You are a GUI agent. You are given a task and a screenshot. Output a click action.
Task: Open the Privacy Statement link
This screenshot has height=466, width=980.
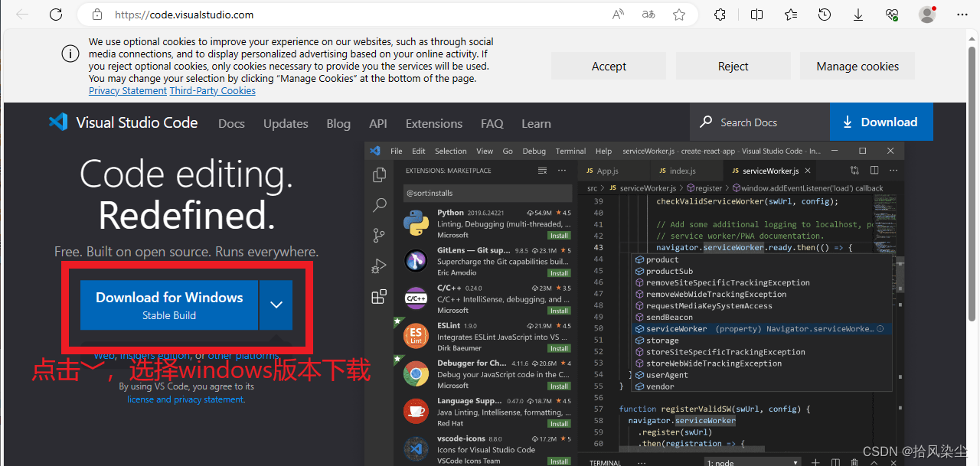(x=127, y=90)
